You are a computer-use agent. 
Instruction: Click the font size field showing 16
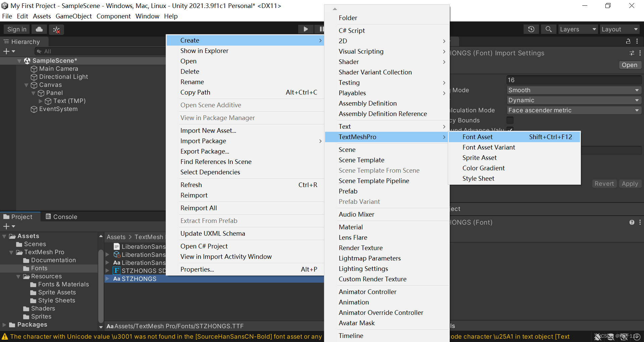[x=574, y=80]
